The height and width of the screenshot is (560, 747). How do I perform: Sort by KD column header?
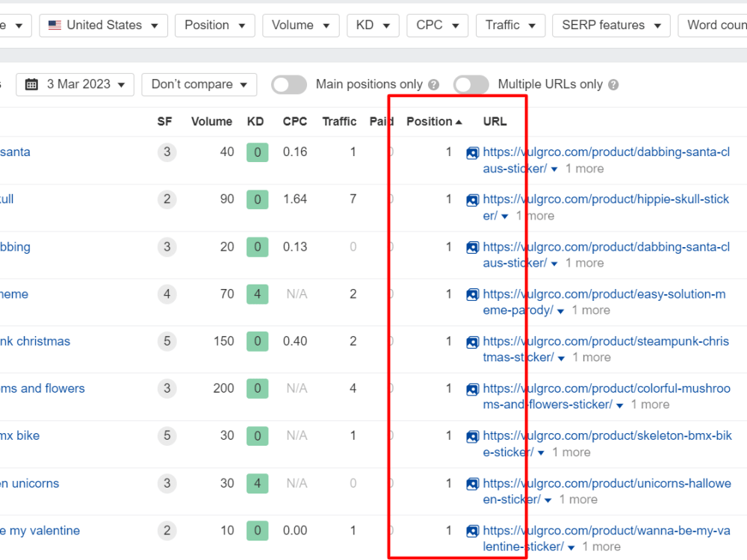[255, 122]
